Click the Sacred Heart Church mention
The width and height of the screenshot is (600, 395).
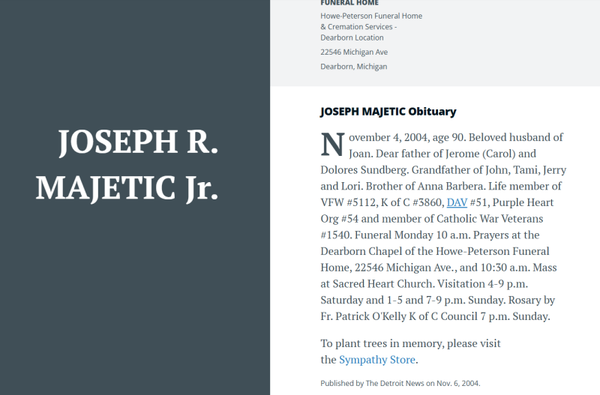[383, 284]
